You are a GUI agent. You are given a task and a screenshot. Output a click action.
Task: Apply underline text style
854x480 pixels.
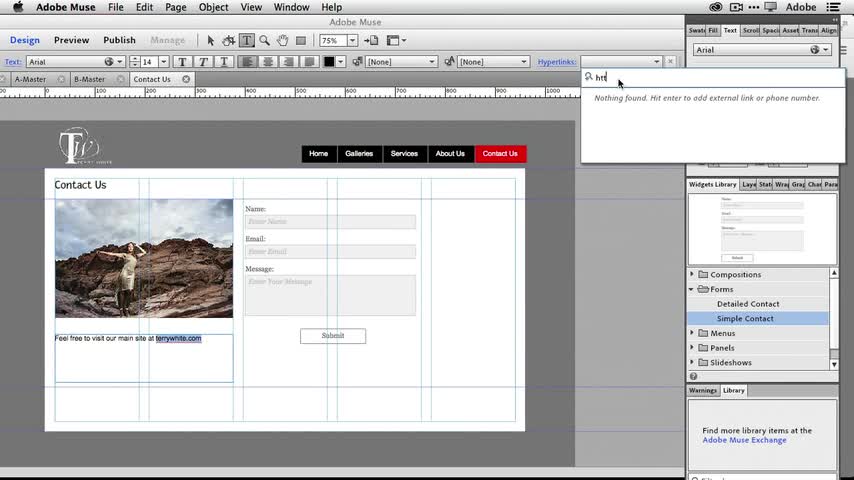[x=224, y=62]
